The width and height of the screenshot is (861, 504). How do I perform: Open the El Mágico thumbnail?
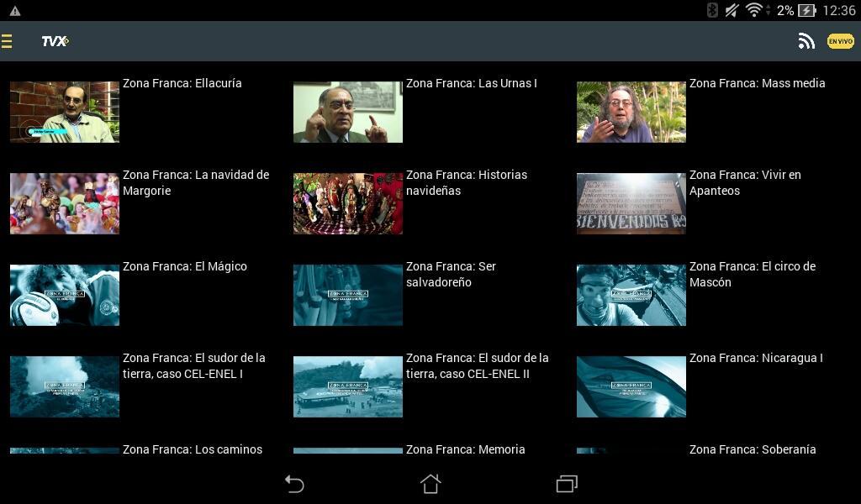point(65,295)
